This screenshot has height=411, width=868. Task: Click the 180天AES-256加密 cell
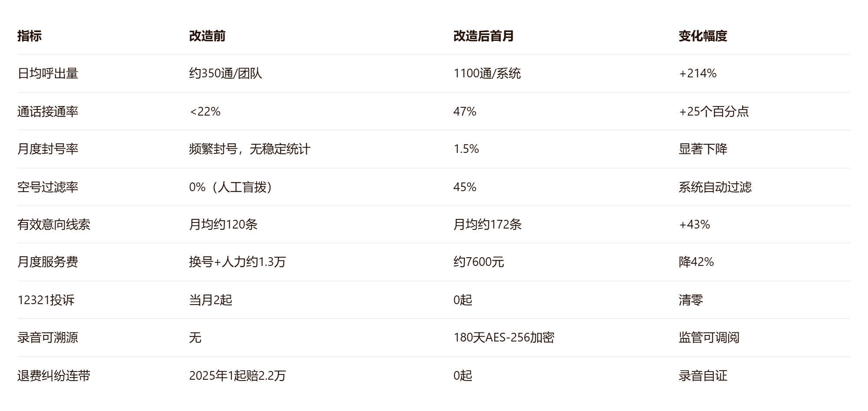pos(504,338)
